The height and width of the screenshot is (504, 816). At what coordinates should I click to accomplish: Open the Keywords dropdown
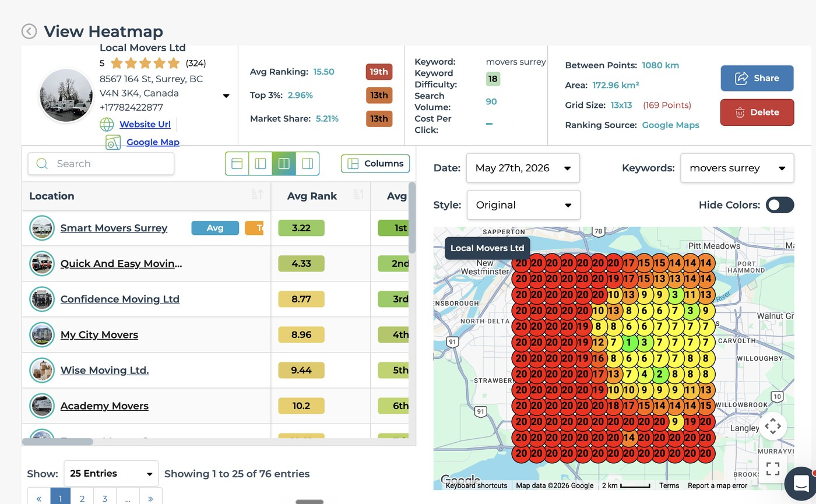coord(737,168)
